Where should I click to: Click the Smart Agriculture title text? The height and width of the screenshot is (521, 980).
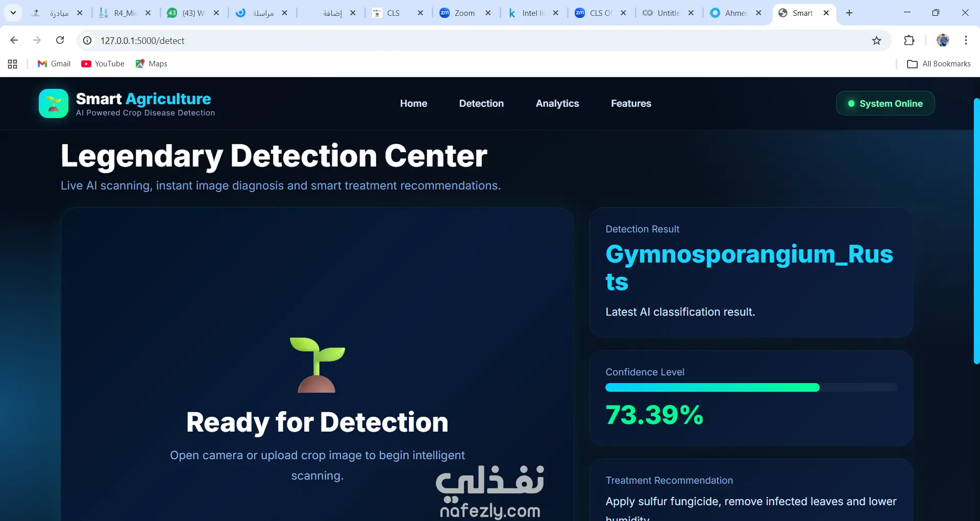[143, 99]
